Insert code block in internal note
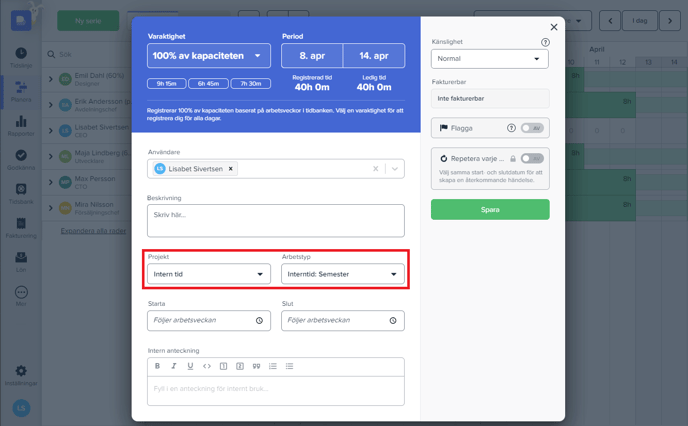 pos(207,366)
